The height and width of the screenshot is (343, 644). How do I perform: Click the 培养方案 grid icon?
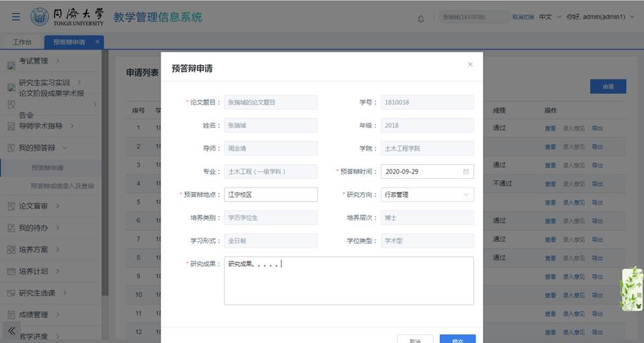[x=11, y=250]
